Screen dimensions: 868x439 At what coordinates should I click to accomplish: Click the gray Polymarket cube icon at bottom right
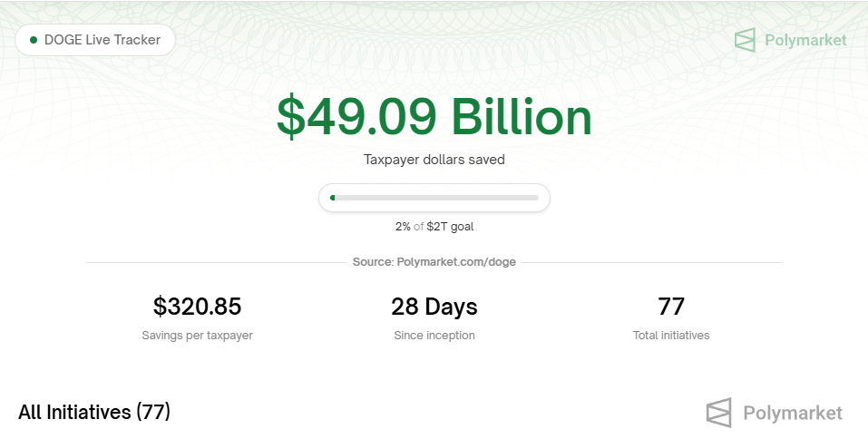718,413
